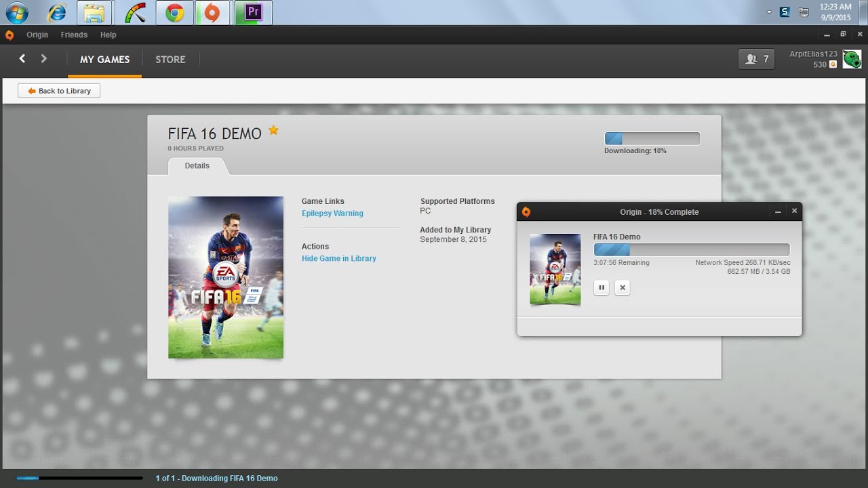Viewport: 868px width, 488px height.
Task: Click the Origin logo in the download popup
Action: [x=526, y=212]
